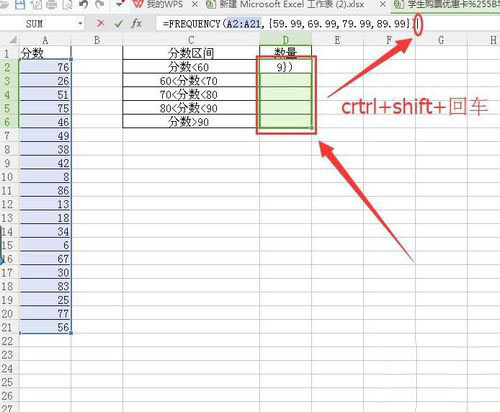
Task: Click cell A19 containing 25
Action: point(45,300)
